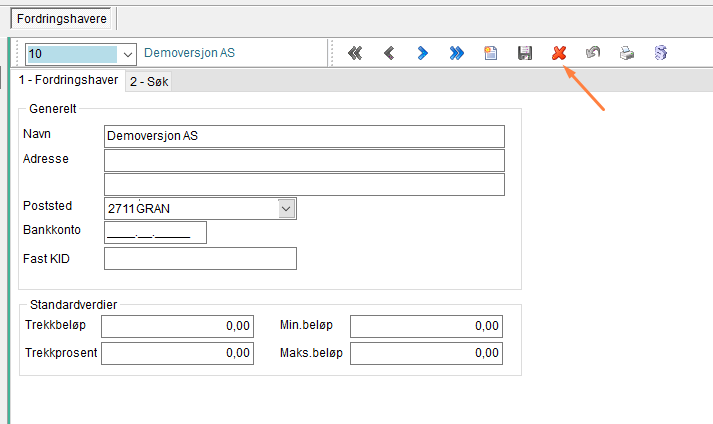
Task: Click the Maks.beløp value field
Action: (426, 353)
